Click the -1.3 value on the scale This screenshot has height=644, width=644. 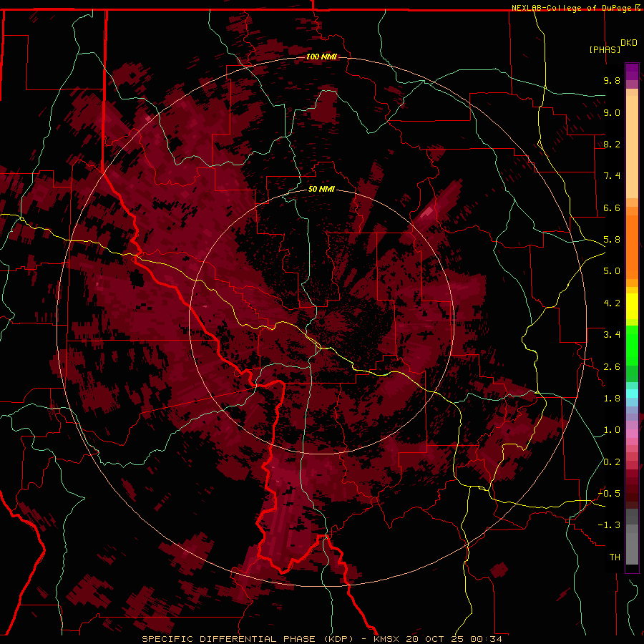pos(609,525)
